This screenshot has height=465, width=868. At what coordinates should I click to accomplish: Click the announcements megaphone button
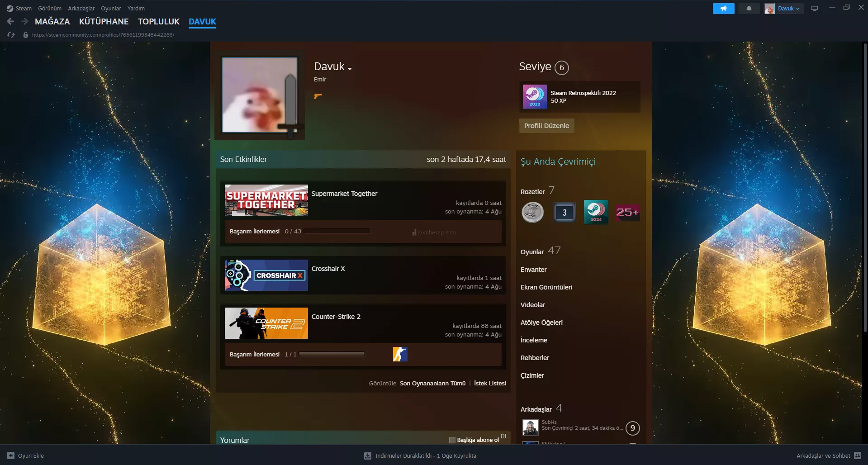(x=723, y=9)
